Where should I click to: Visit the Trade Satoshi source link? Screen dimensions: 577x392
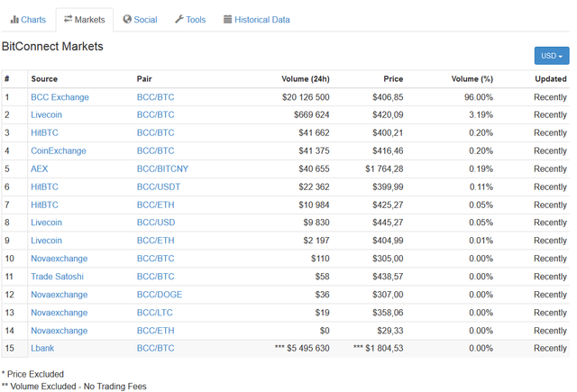pyautogui.click(x=57, y=277)
